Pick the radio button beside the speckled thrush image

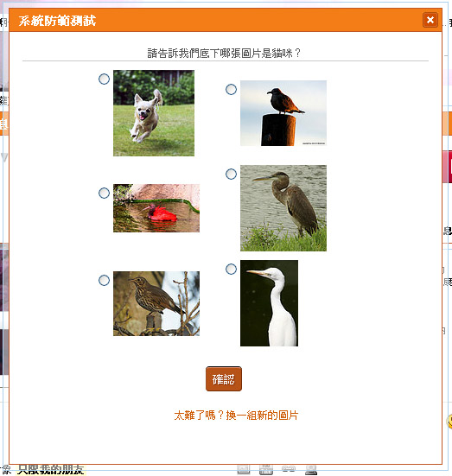click(x=104, y=280)
